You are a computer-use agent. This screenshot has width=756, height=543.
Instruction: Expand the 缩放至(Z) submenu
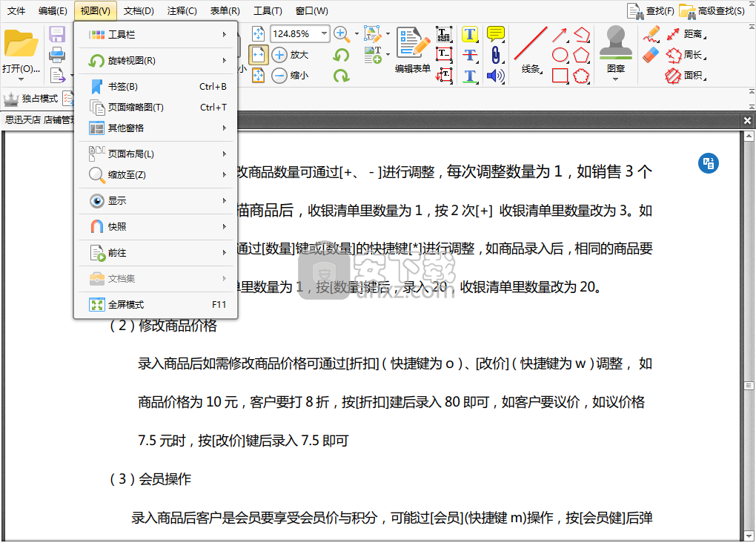point(156,175)
